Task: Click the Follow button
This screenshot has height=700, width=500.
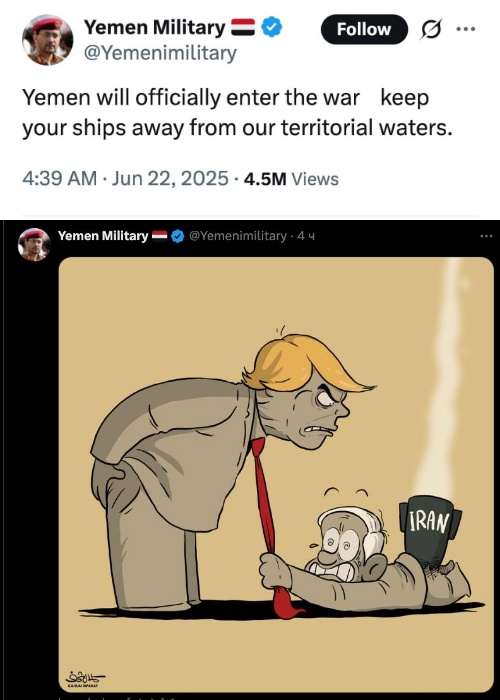Action: point(364,29)
